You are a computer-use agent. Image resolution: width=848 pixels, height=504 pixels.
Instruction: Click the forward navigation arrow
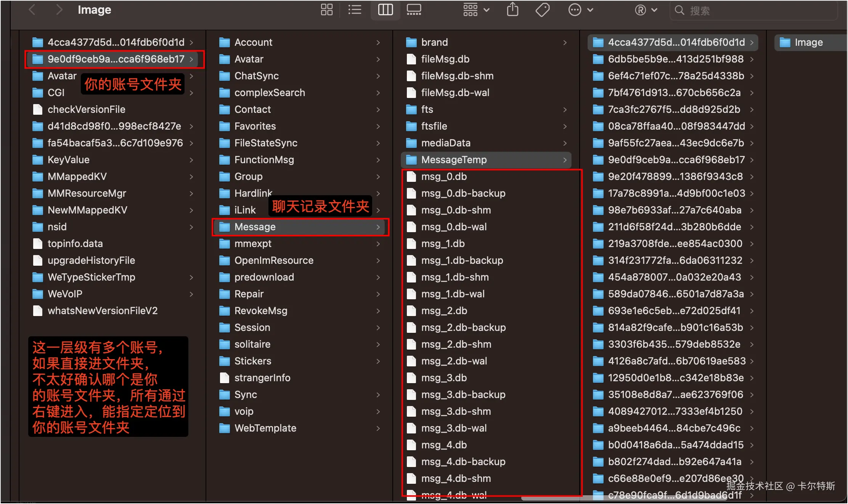(x=59, y=10)
